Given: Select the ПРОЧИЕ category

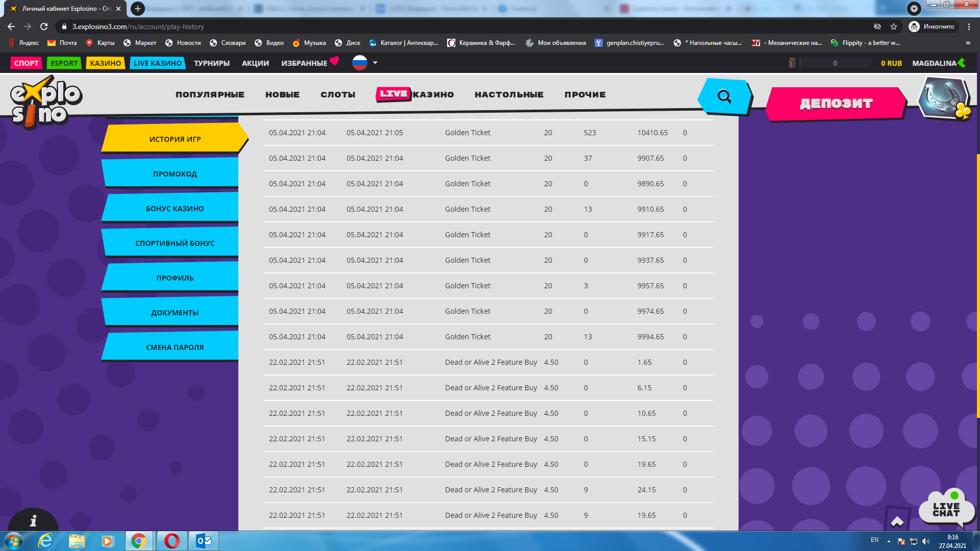Looking at the screenshot, I should click(585, 94).
